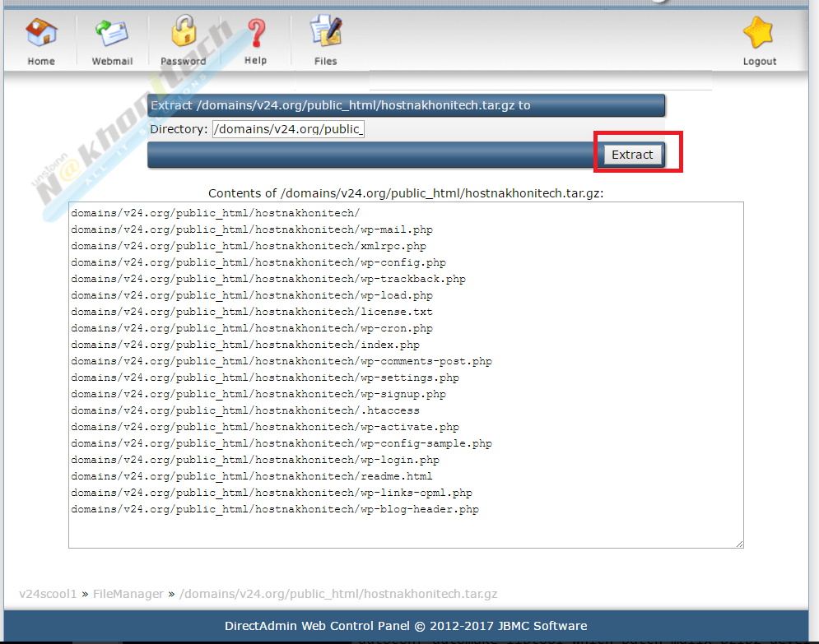
Task: Click the Logout star icon
Action: [758, 35]
